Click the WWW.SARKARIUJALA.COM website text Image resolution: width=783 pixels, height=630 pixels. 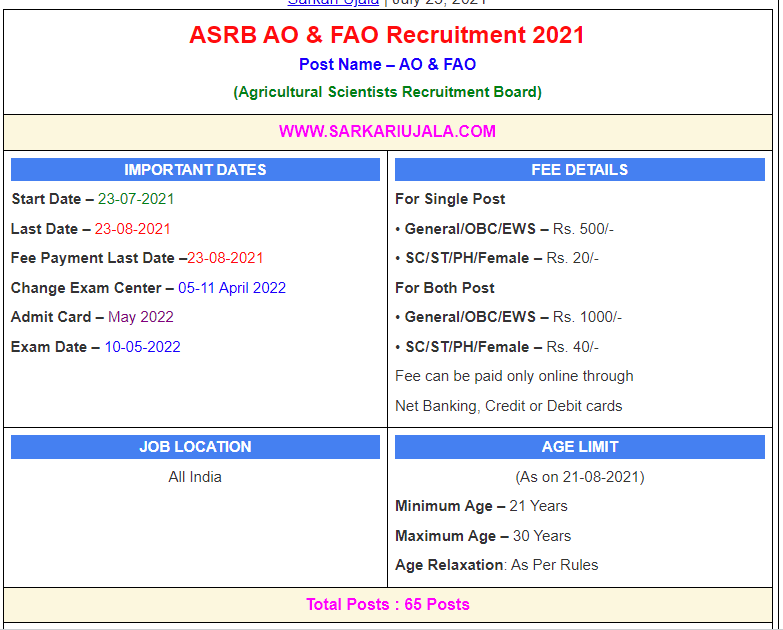click(x=387, y=131)
